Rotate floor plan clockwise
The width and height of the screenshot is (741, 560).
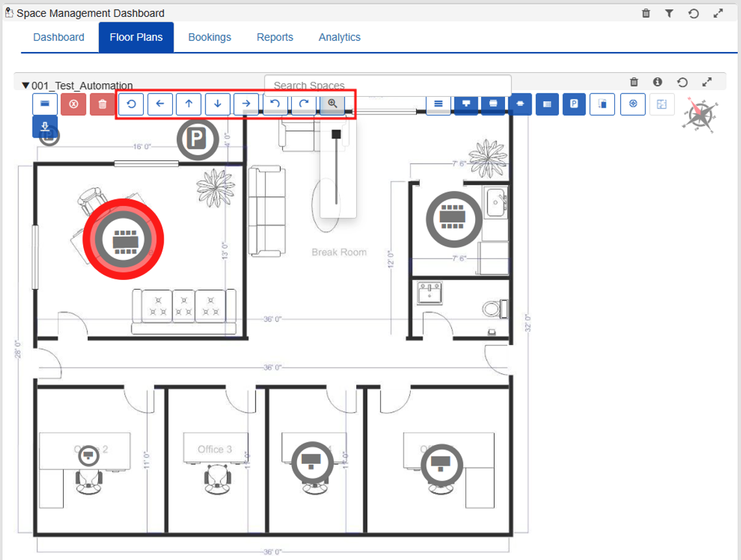pos(304,104)
